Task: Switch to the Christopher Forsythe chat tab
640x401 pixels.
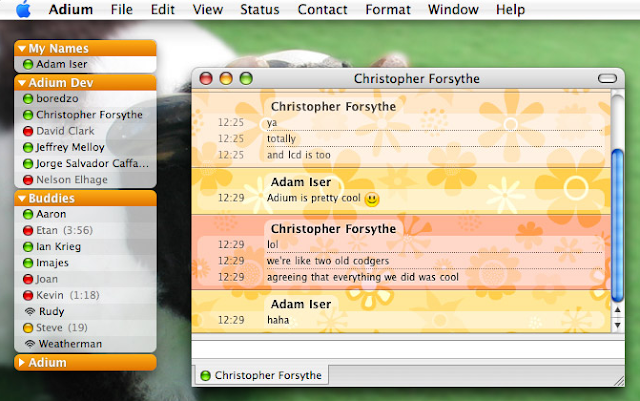Action: point(262,375)
